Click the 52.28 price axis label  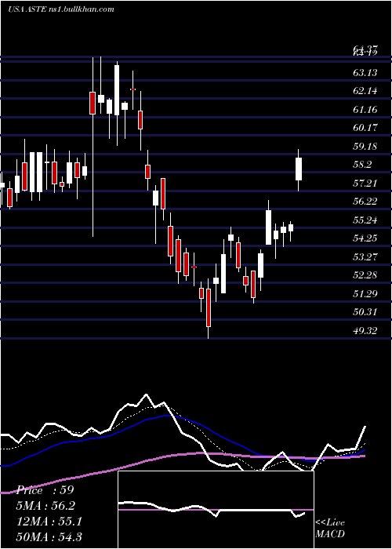[x=365, y=274]
